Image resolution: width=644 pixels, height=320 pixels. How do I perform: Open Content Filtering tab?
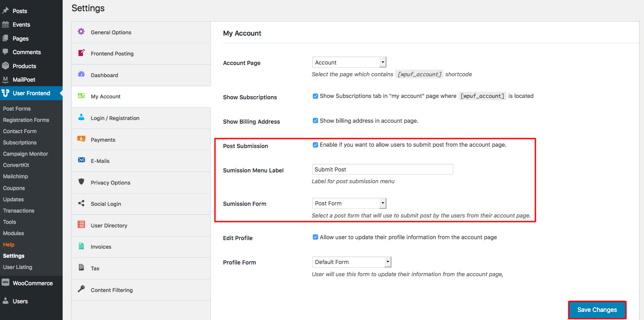[x=141, y=290]
